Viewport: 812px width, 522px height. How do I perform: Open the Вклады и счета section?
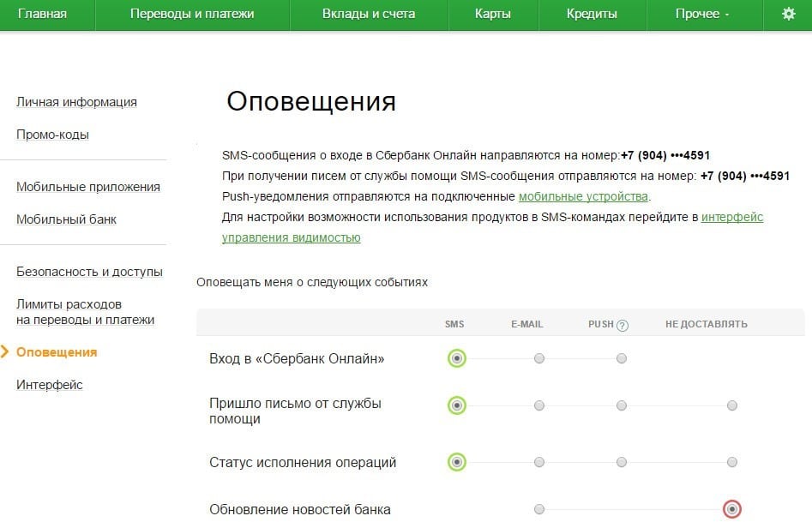coord(369,14)
